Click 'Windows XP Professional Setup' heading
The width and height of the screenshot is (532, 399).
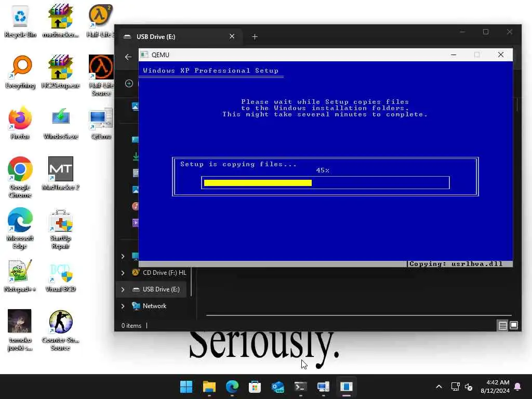[x=211, y=71]
